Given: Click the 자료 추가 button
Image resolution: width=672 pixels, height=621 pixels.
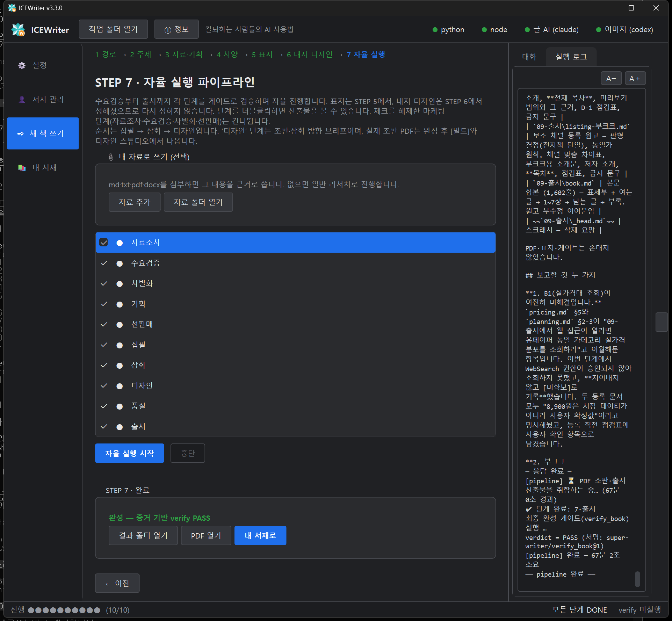Looking at the screenshot, I should click(135, 202).
